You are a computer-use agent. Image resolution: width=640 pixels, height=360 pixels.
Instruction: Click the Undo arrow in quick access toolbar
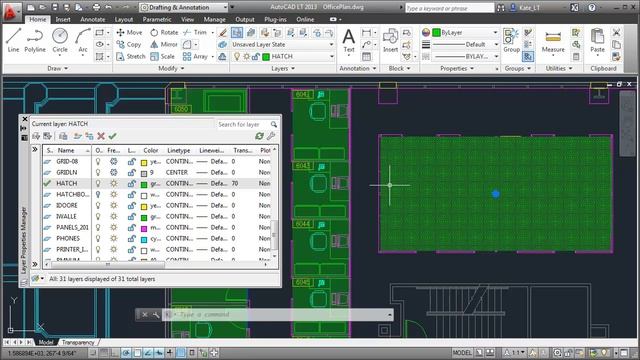[x=108, y=7]
